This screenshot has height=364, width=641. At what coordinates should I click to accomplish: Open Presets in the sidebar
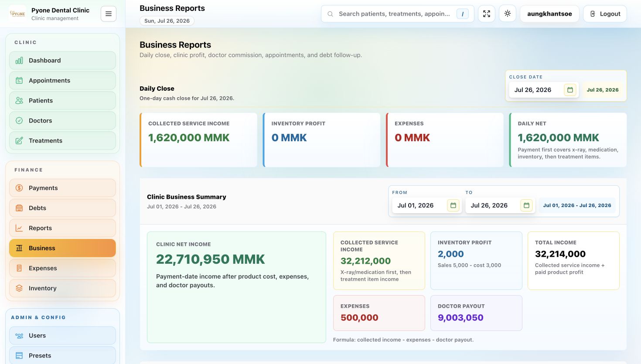pyautogui.click(x=62, y=355)
